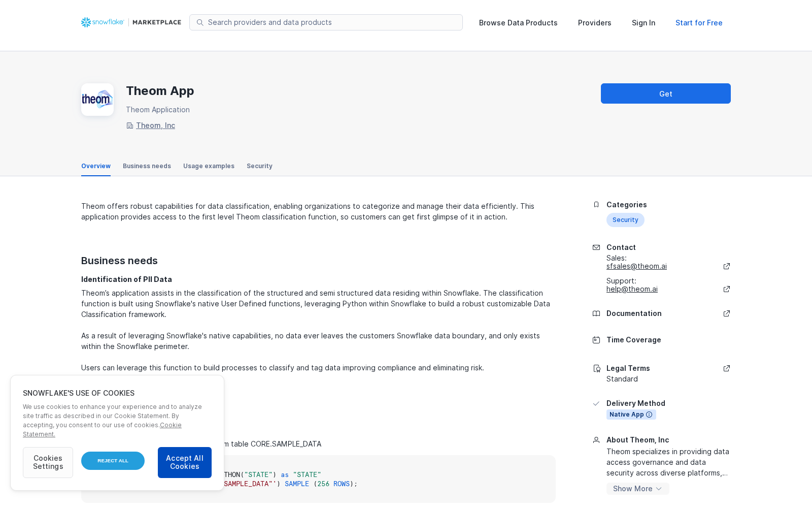Click the Categories bookmark icon
Screen dimensions: 812x508
596,205
